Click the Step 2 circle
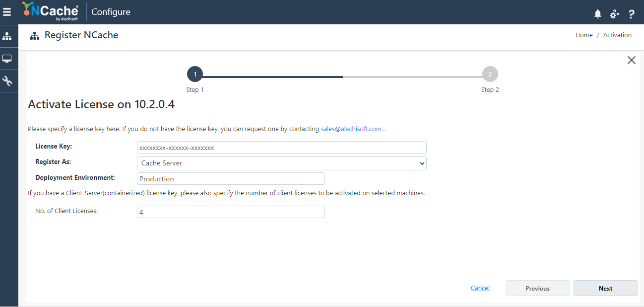The height and width of the screenshot is (307, 644). (x=490, y=74)
